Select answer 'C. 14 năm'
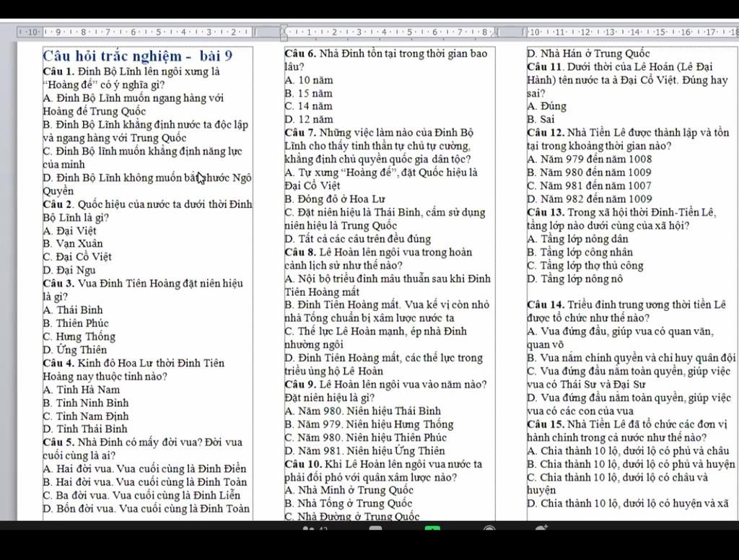739x560 pixels. click(x=309, y=106)
